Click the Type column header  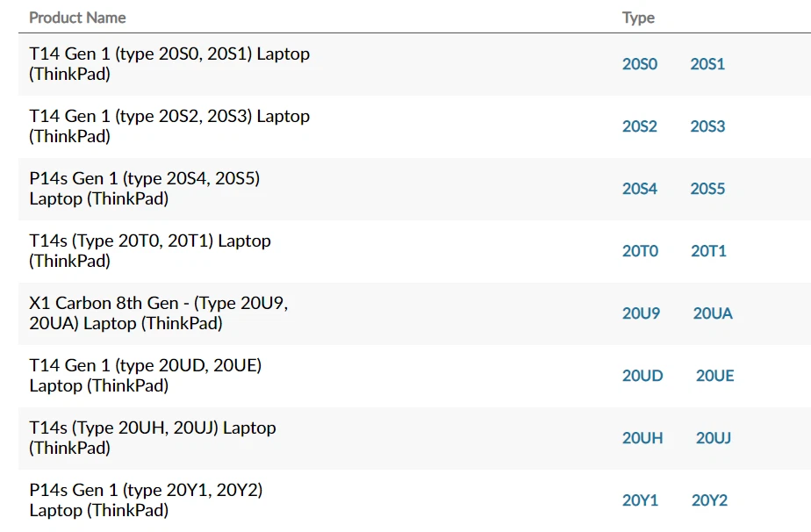[x=638, y=18]
